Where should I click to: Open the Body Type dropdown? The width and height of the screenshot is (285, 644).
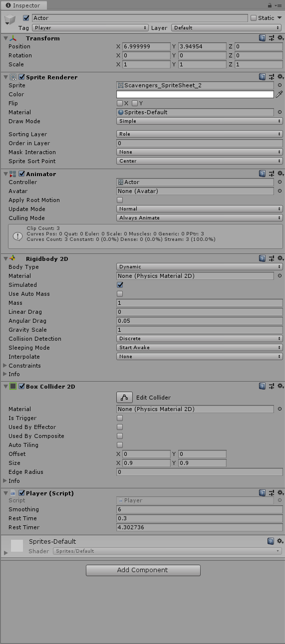pyautogui.click(x=200, y=267)
